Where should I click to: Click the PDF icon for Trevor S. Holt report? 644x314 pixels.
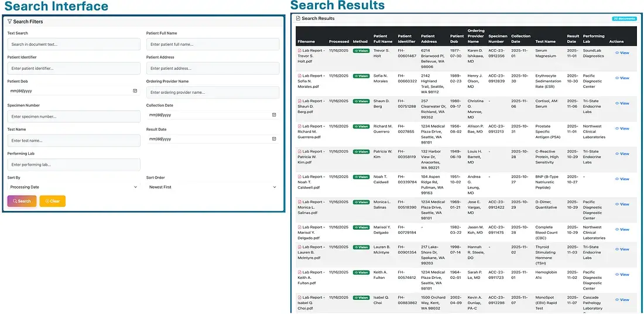[300, 51]
